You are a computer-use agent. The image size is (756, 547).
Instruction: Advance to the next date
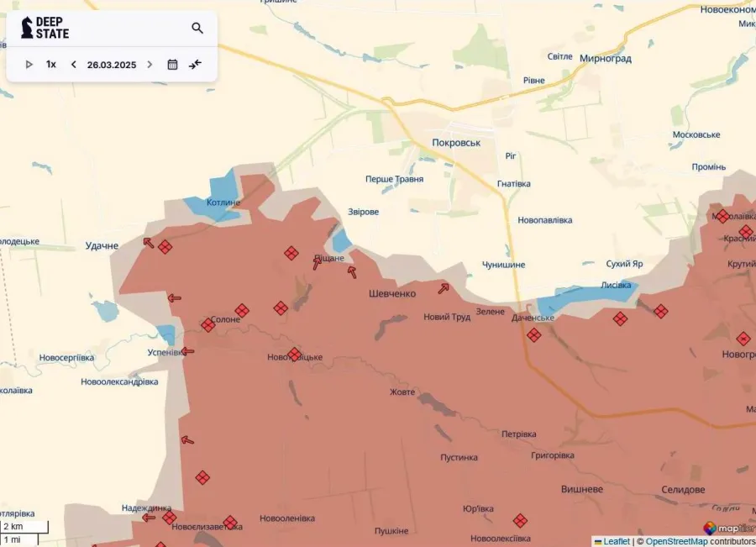pos(150,65)
